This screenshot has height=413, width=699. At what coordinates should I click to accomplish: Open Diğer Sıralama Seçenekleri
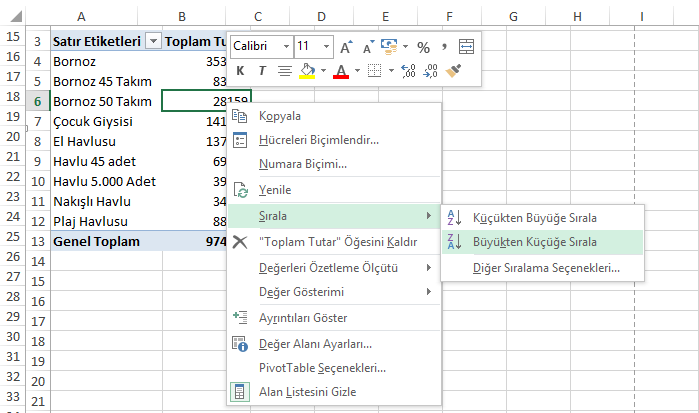pos(546,268)
